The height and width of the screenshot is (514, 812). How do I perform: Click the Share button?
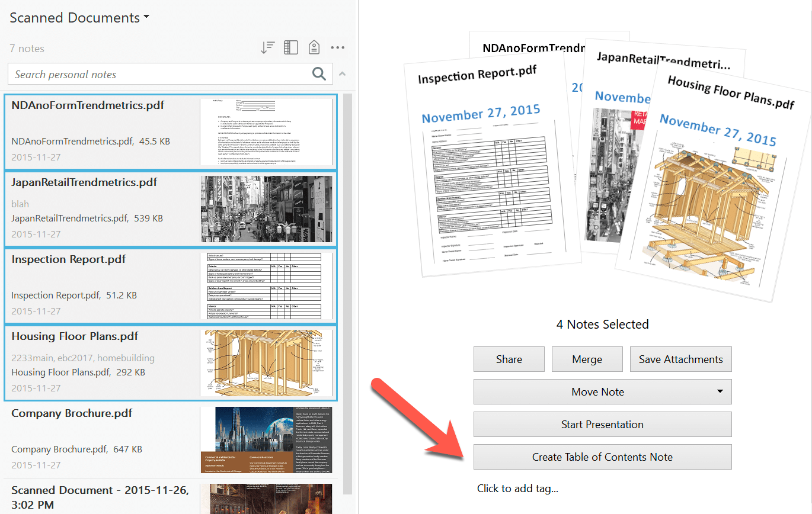pos(509,359)
